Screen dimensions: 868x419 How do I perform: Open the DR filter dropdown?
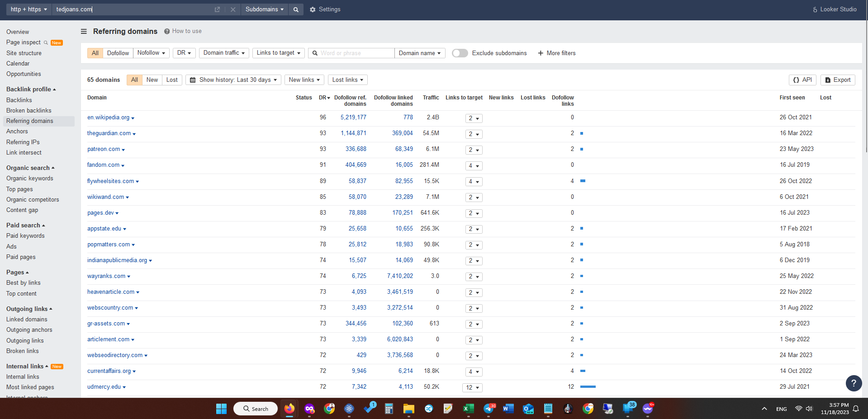coord(184,53)
